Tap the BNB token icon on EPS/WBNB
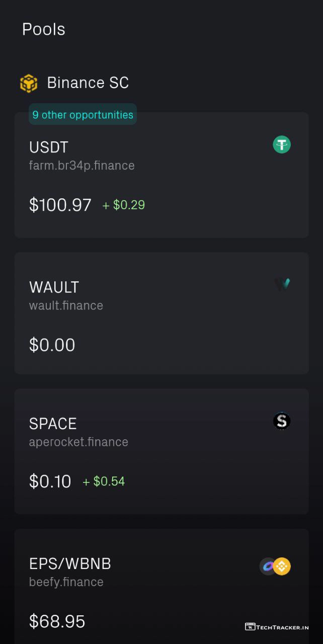The height and width of the screenshot is (644, 323). click(282, 567)
